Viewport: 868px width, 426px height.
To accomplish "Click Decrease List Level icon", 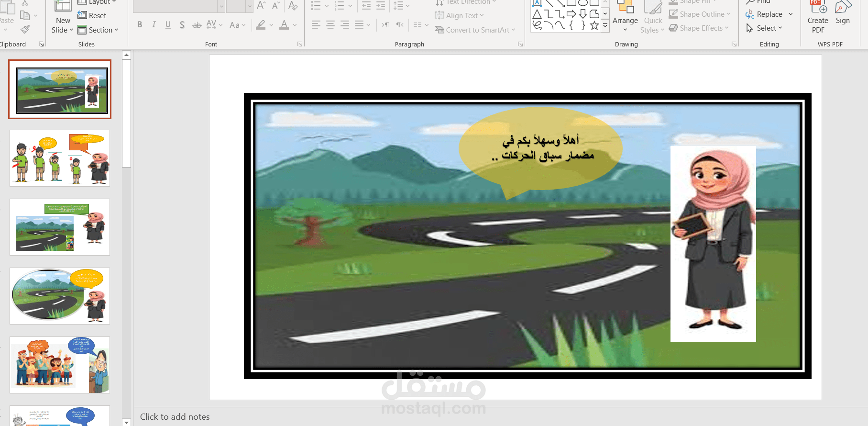I will [366, 6].
